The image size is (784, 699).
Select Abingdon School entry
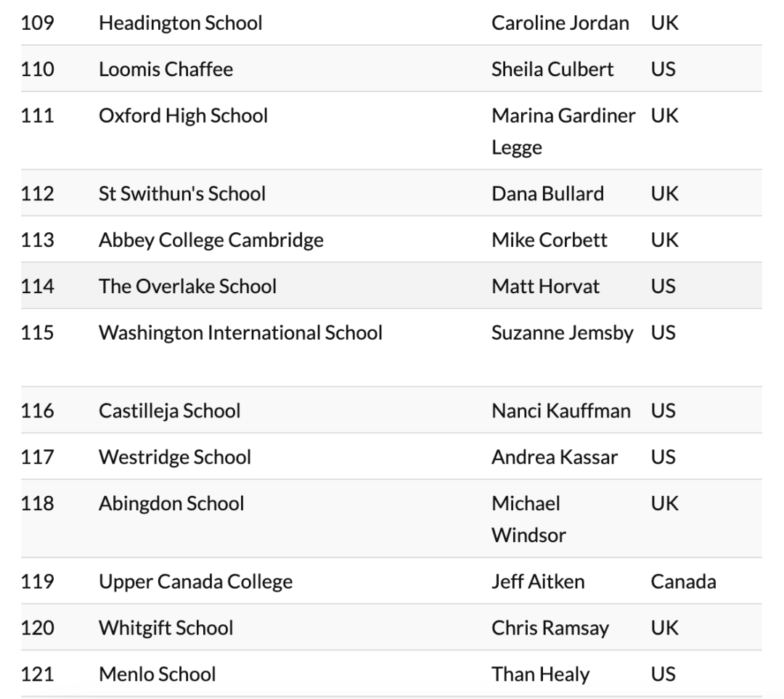tap(171, 504)
